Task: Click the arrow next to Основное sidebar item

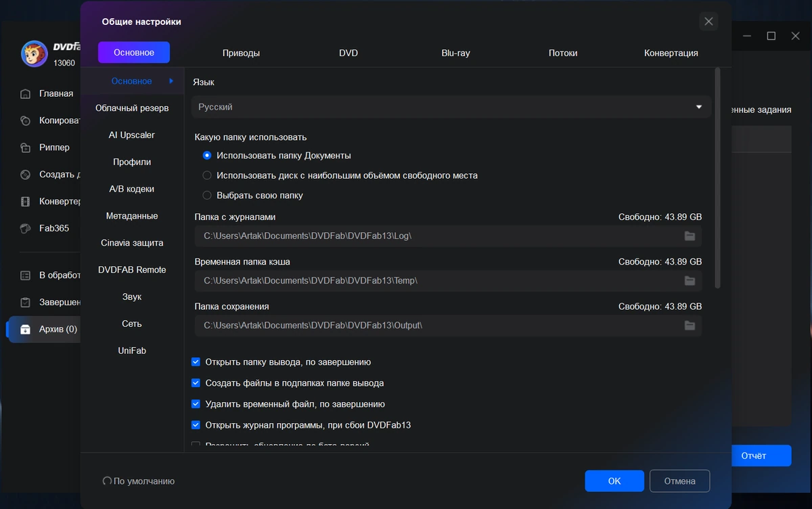Action: click(172, 81)
